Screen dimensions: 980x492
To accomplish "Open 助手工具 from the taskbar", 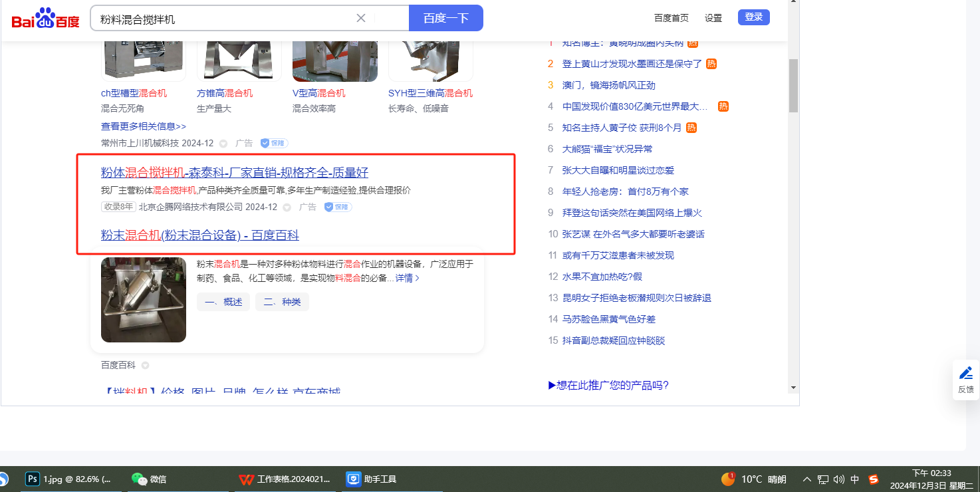I will [372, 479].
